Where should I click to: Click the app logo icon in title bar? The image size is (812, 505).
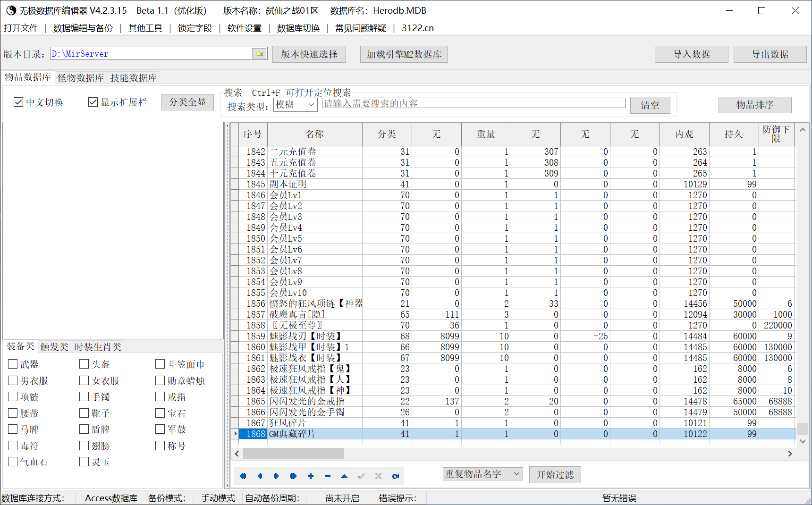click(x=11, y=10)
